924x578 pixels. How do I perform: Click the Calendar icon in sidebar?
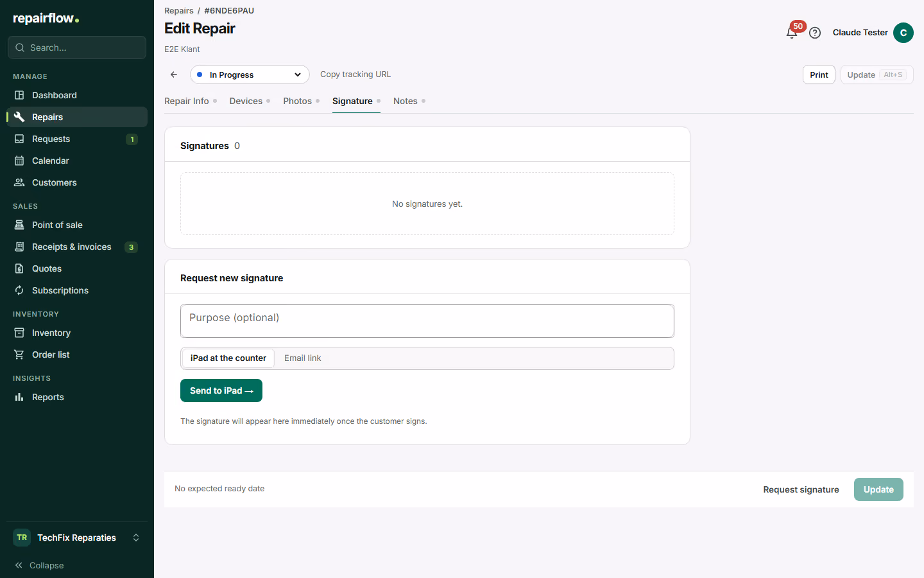19,161
